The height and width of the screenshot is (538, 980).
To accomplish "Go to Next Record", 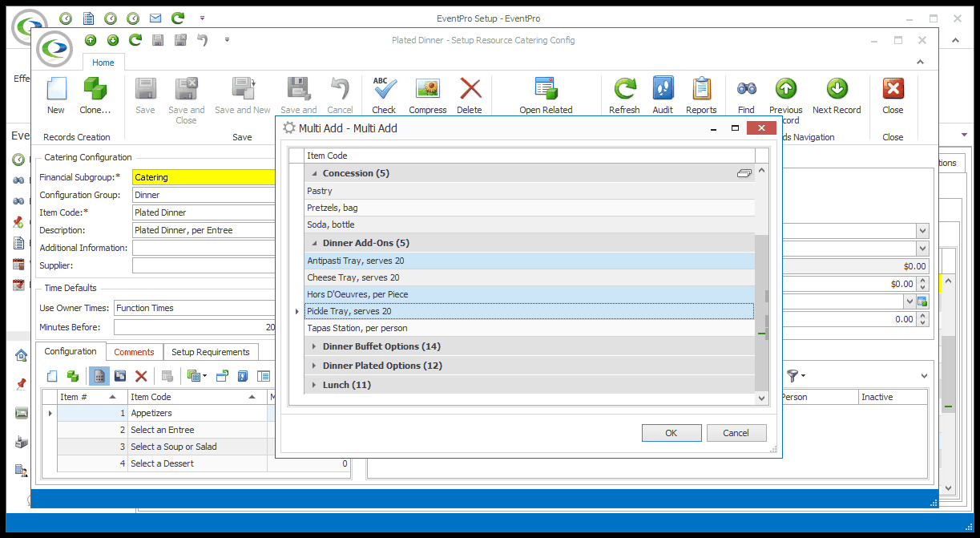I will (837, 90).
